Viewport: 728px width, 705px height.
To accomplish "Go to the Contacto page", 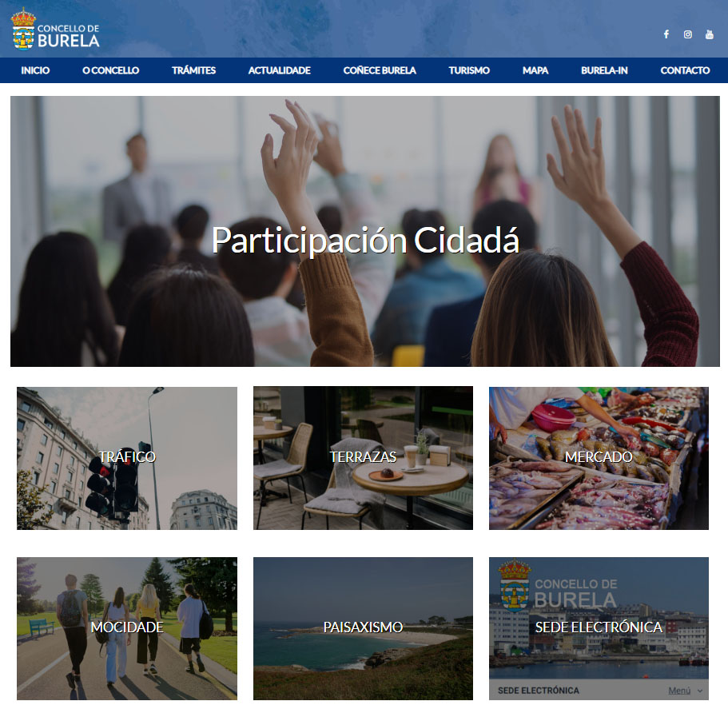I will 685,70.
